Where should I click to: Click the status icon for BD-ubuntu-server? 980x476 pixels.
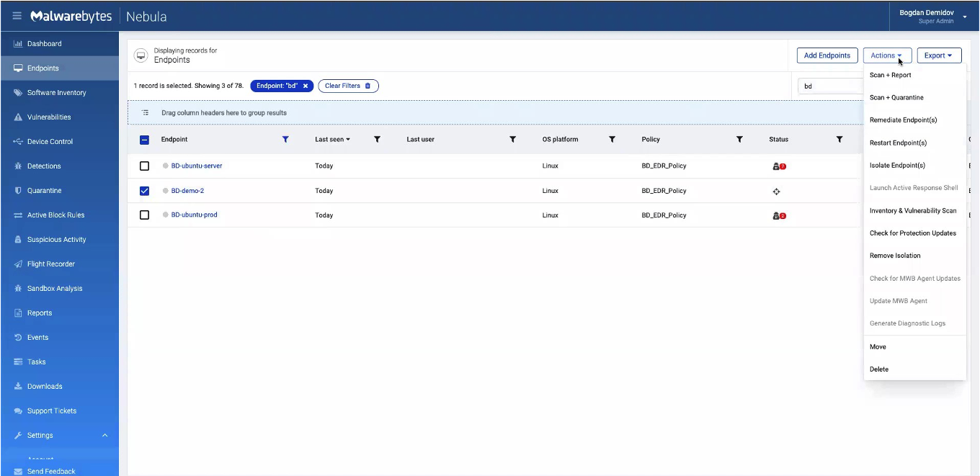[x=779, y=166]
